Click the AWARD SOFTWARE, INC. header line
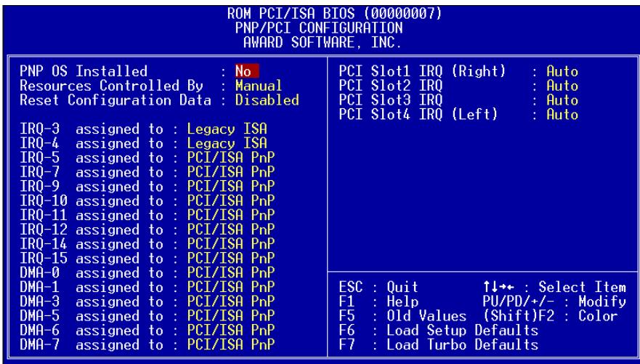 tap(323, 42)
